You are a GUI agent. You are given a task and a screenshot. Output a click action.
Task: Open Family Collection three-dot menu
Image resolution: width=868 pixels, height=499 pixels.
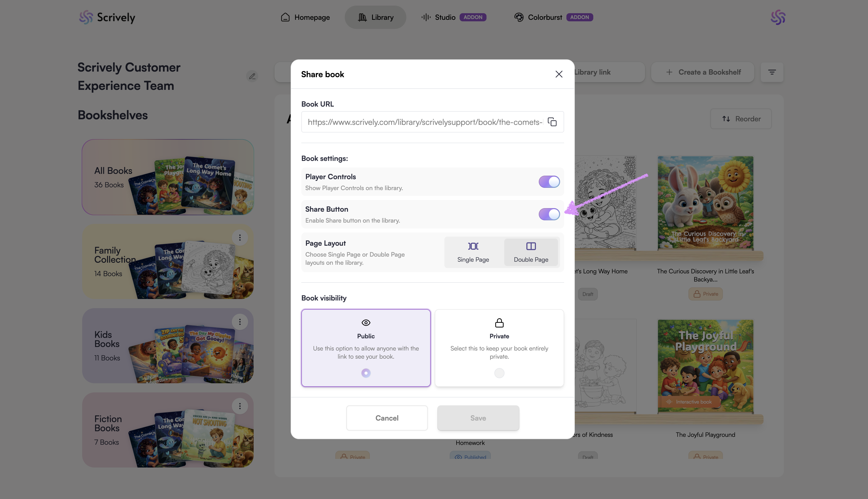(240, 238)
